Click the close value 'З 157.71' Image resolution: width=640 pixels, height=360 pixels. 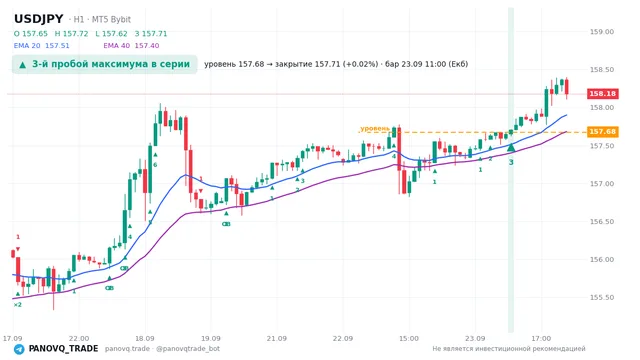point(151,33)
